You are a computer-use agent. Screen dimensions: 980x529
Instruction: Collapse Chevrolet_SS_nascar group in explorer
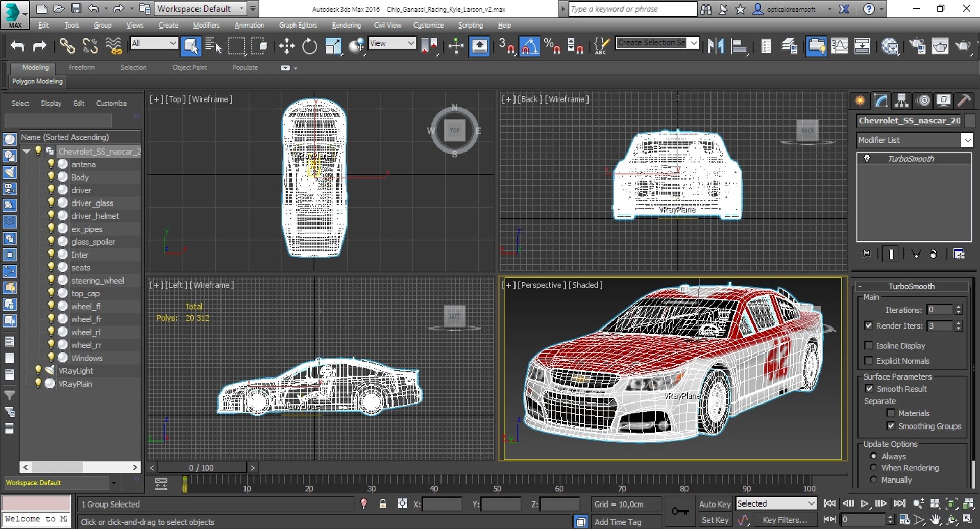27,152
